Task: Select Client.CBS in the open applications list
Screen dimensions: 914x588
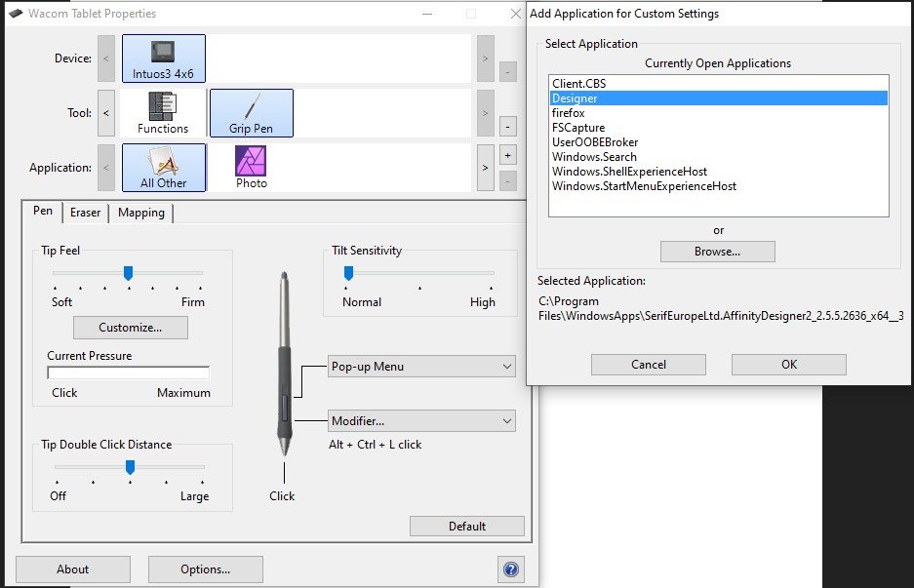Action: tap(718, 84)
